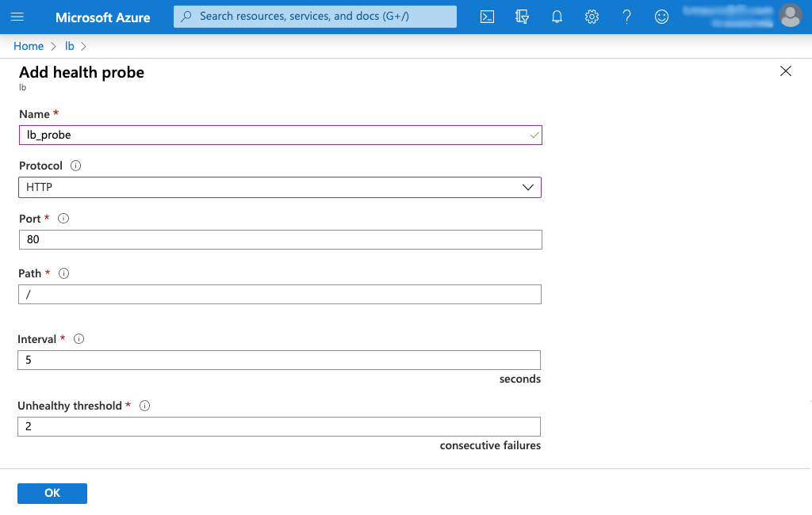The height and width of the screenshot is (515, 812).
Task: Focus the Port input field
Action: 279,239
